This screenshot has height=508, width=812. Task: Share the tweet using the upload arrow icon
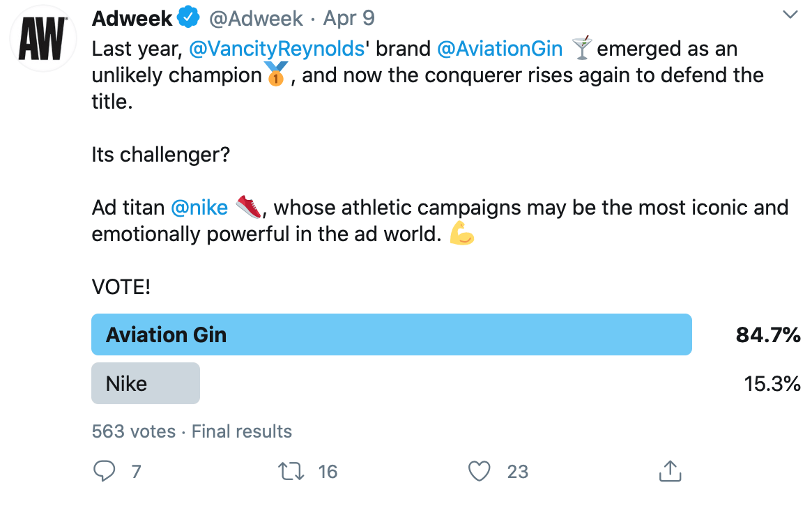coord(670,471)
